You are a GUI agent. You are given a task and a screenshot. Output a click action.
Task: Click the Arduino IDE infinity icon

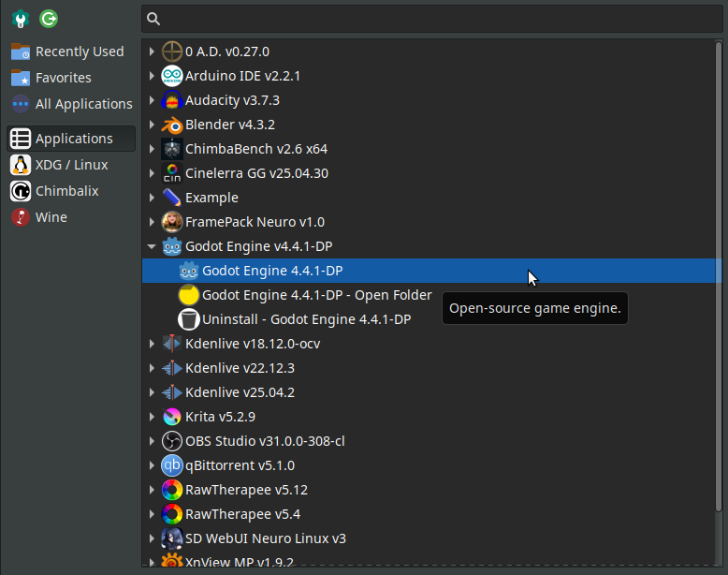pyautogui.click(x=172, y=76)
